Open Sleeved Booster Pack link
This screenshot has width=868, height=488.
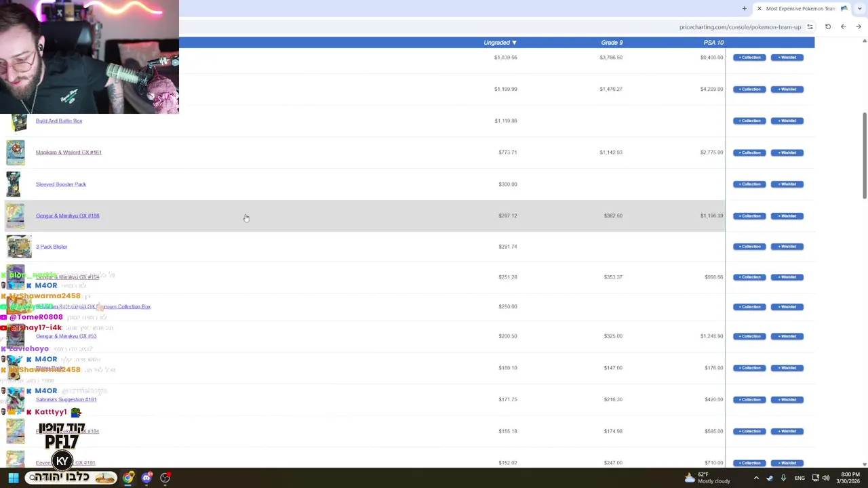click(61, 184)
